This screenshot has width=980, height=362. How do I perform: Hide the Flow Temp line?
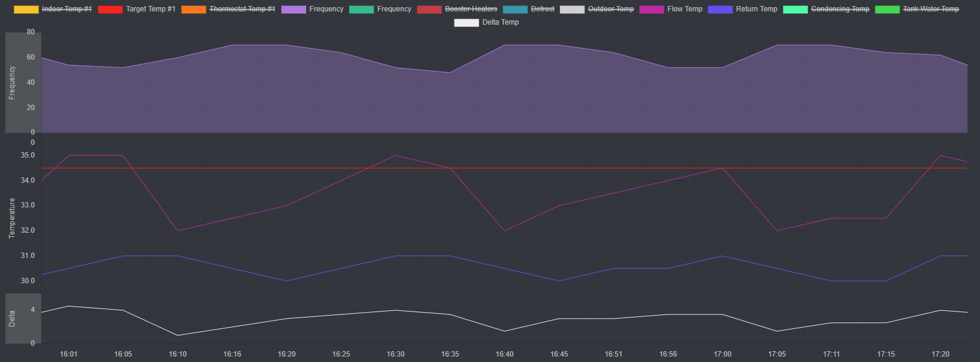pos(684,9)
